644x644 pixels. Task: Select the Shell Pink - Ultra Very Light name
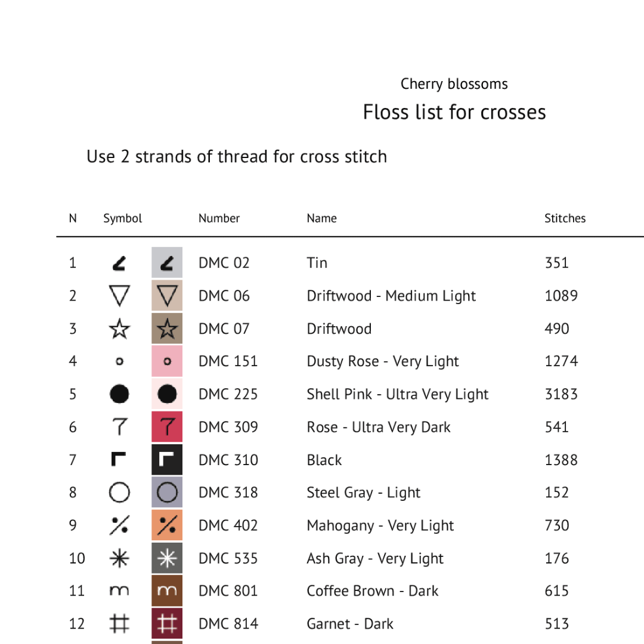[398, 394]
